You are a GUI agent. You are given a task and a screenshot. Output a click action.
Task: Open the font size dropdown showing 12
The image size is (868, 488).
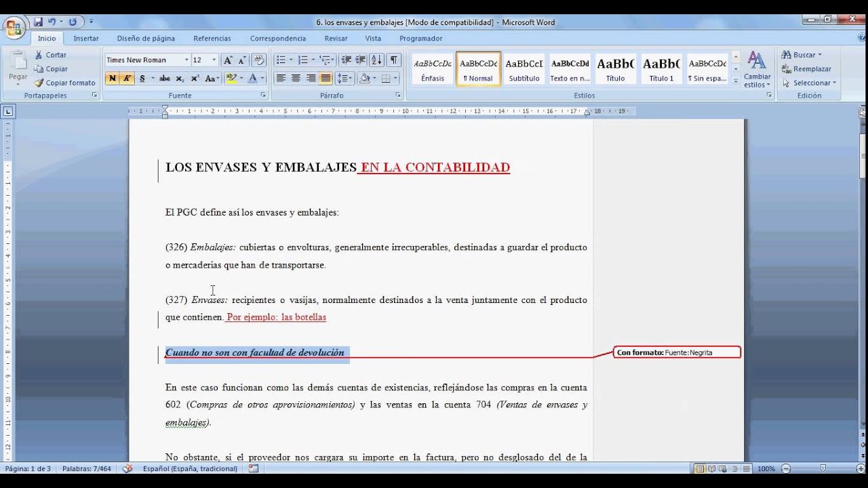(214, 60)
